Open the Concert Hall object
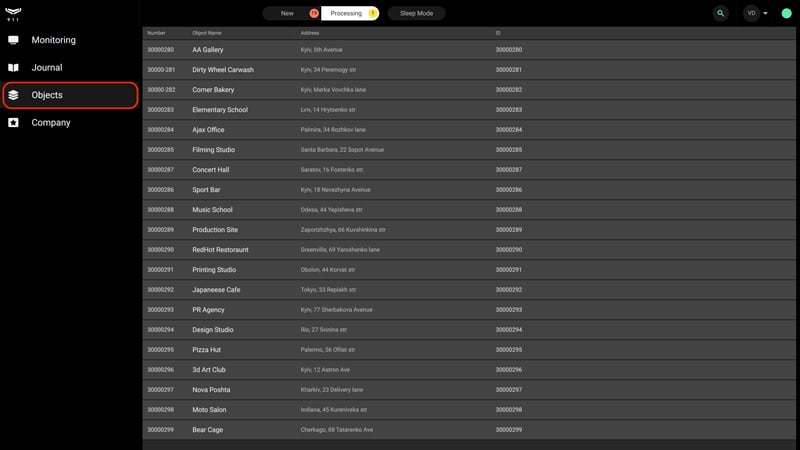This screenshot has width=800, height=450. [469, 169]
